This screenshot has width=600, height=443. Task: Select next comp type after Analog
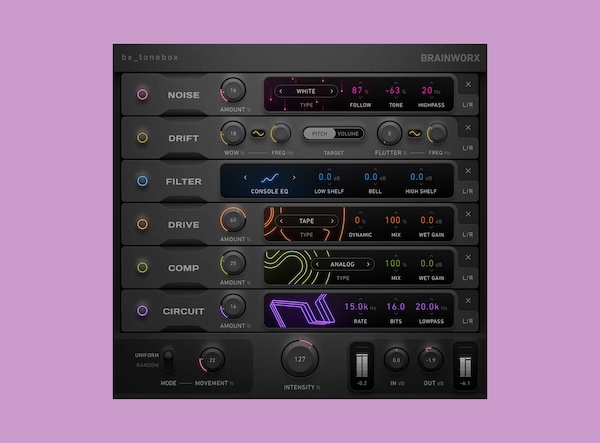(368, 264)
